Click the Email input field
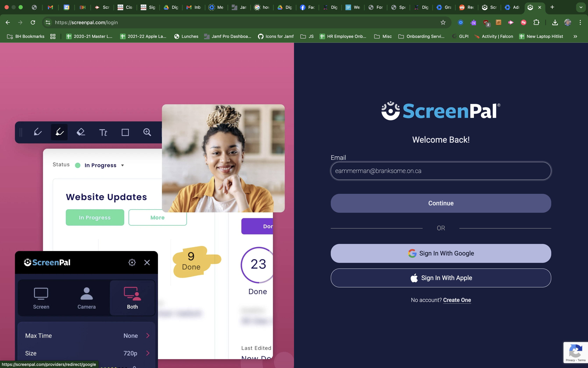 (x=441, y=171)
